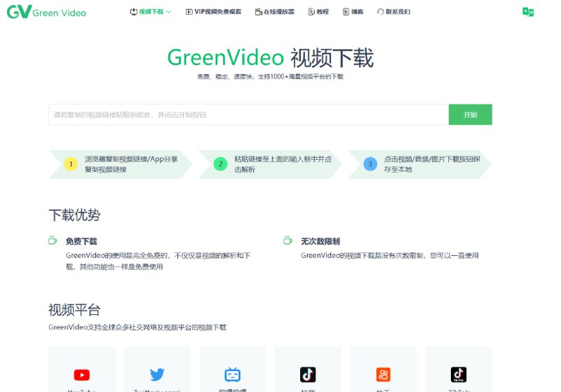Expand the 视频下载 dropdown menu

(x=151, y=12)
